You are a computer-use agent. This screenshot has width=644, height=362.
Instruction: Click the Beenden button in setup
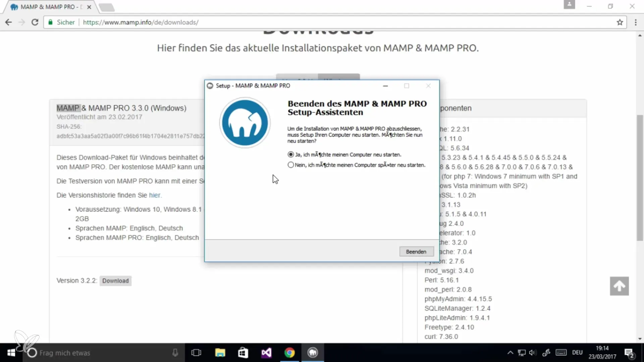[416, 252]
